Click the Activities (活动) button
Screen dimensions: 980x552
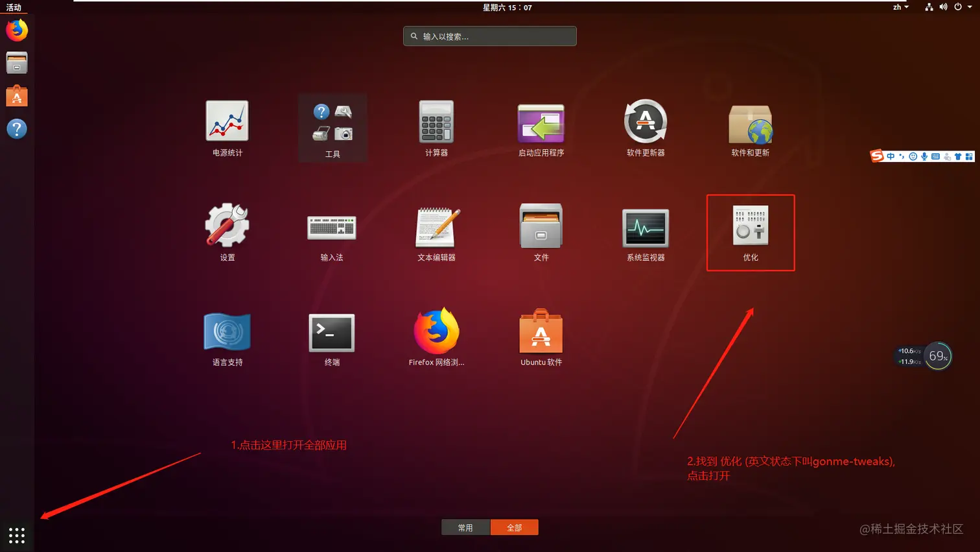14,7
